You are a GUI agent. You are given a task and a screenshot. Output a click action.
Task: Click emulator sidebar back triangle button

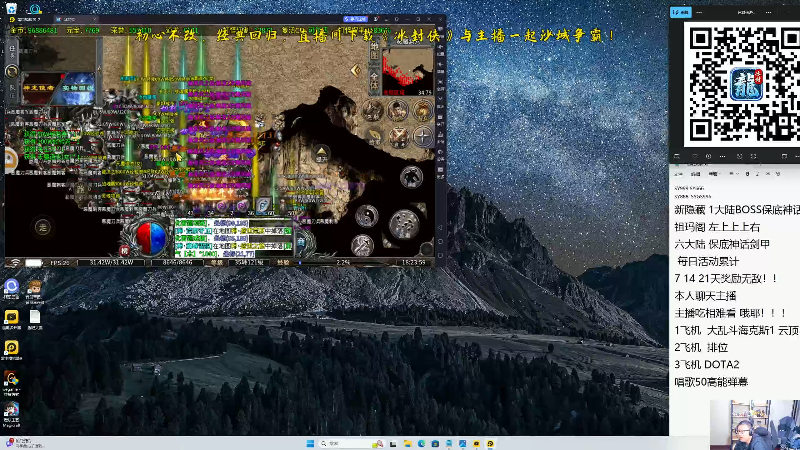pyautogui.click(x=440, y=228)
